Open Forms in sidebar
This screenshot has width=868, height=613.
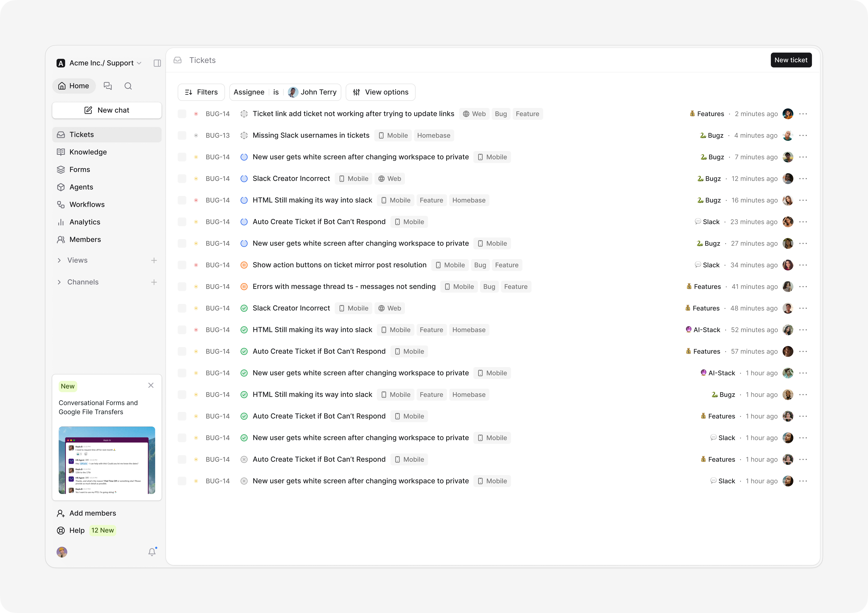pyautogui.click(x=107, y=169)
